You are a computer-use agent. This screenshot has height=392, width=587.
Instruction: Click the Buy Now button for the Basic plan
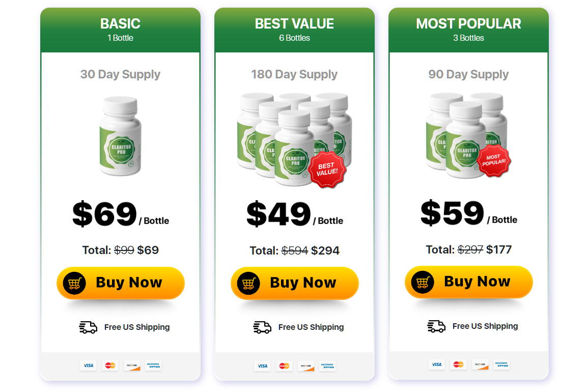coord(120,283)
